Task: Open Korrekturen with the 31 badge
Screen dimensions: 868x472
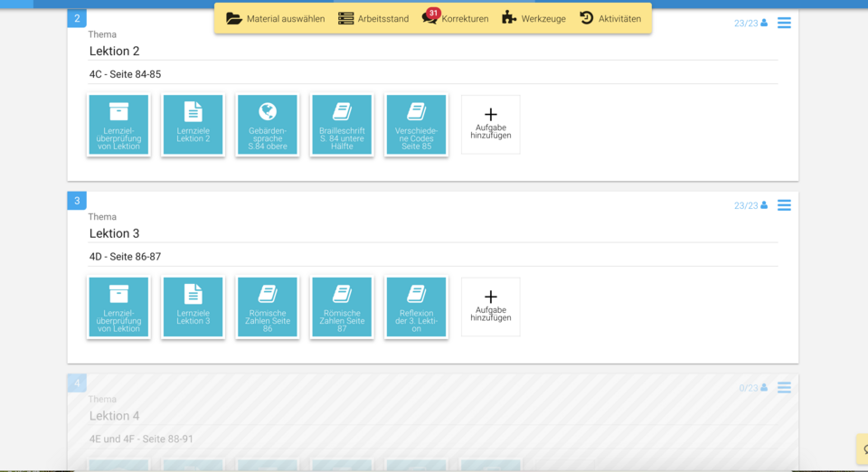Action: click(x=455, y=18)
